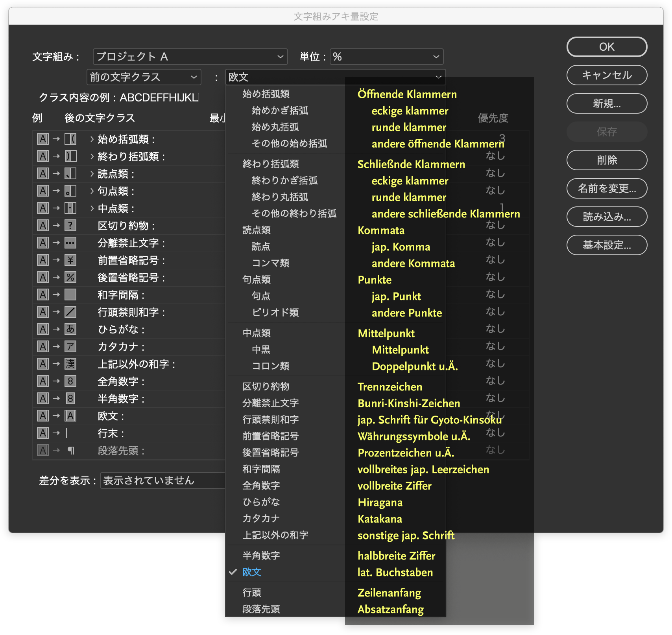Click the 差分を表示 field showing 表示されていません

click(162, 480)
